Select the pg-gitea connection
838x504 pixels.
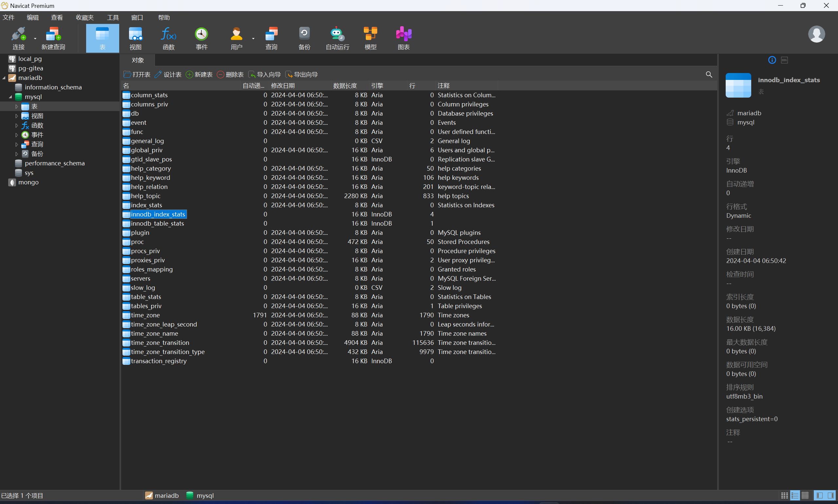30,68
